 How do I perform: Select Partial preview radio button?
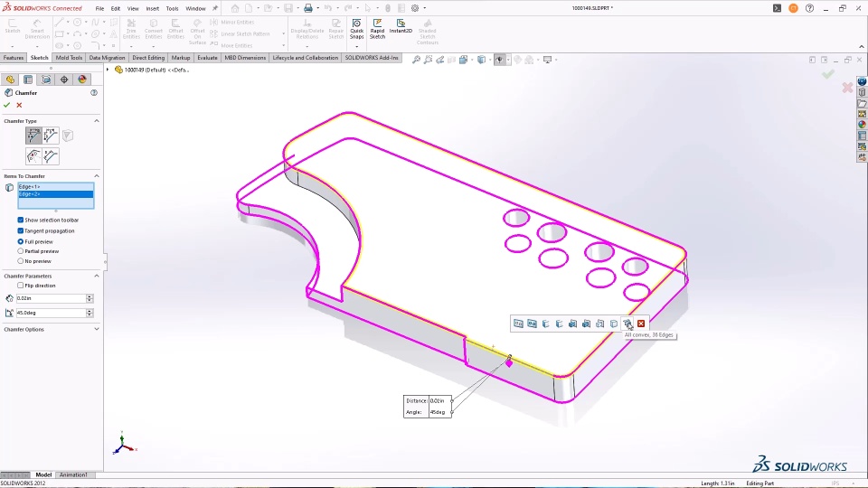pyautogui.click(x=21, y=251)
